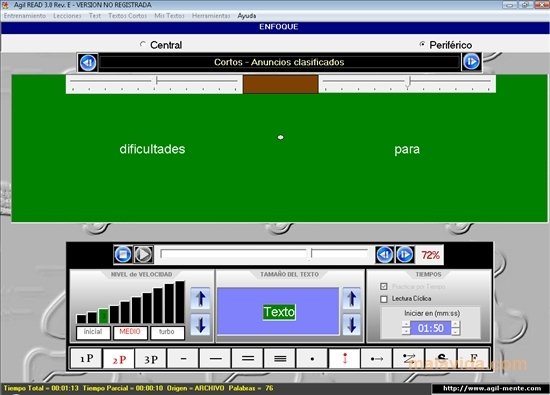
Task: Increase the start-time minutes with the left spinner
Action: [x=406, y=324]
